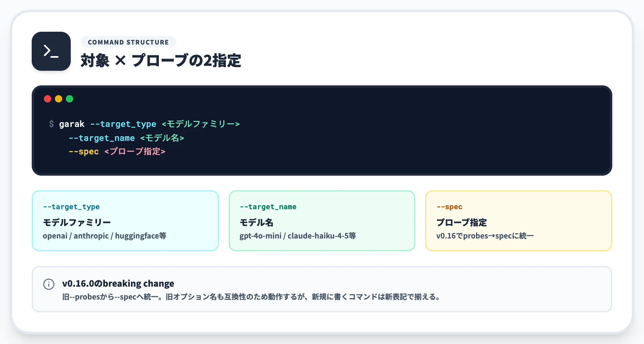Click the note starting 旧--probesから--specへ統一
The width and height of the screenshot is (644, 344).
(x=252, y=297)
